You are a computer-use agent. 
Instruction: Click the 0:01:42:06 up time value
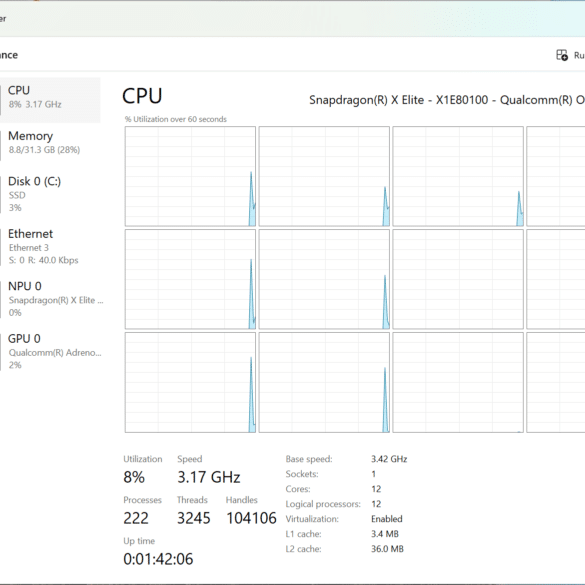[x=158, y=559]
